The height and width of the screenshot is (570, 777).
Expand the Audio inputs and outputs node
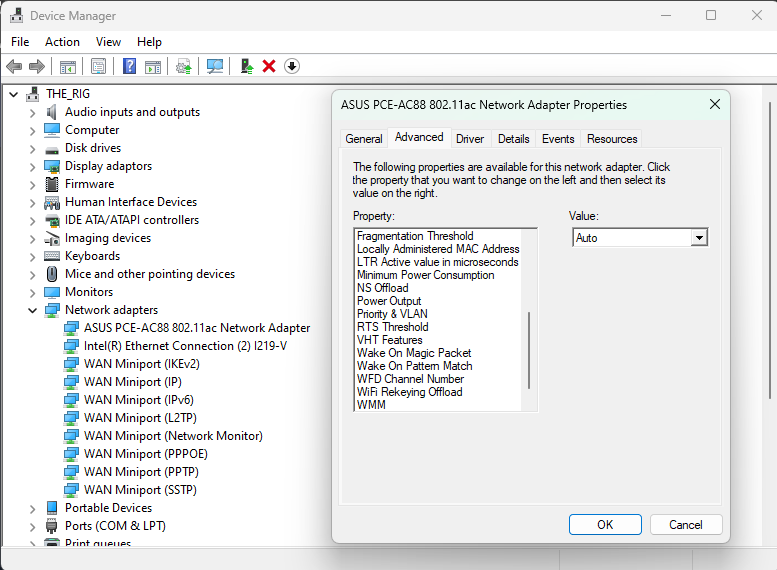(32, 113)
